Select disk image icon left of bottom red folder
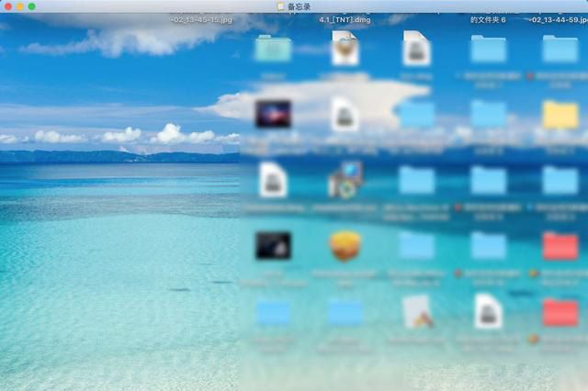 [488, 311]
